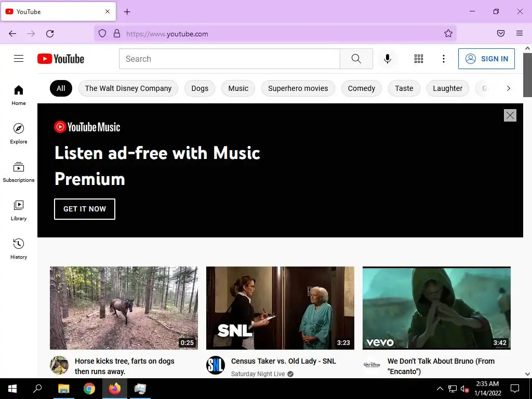This screenshot has height=399, width=532.
Task: Show hidden system tray icons
Action: click(x=440, y=389)
